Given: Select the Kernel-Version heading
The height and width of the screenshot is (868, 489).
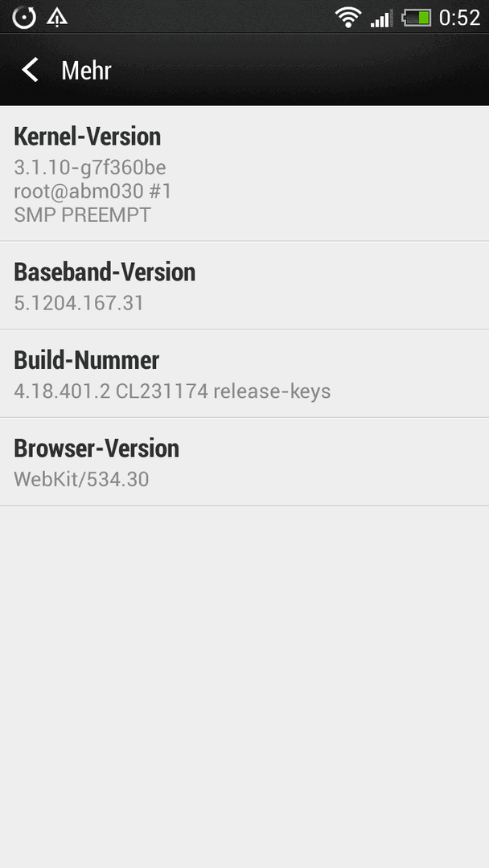Looking at the screenshot, I should pos(88,136).
